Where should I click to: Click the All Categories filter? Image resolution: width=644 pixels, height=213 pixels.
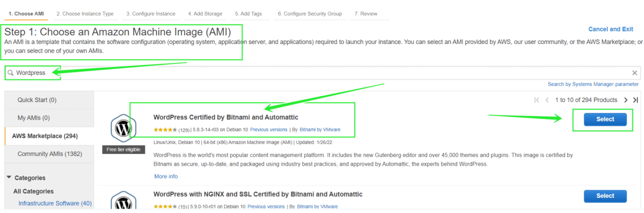[33, 191]
